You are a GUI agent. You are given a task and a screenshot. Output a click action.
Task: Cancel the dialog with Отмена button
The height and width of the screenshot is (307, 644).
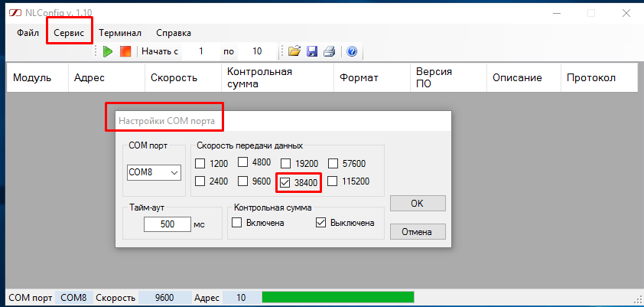click(x=418, y=232)
